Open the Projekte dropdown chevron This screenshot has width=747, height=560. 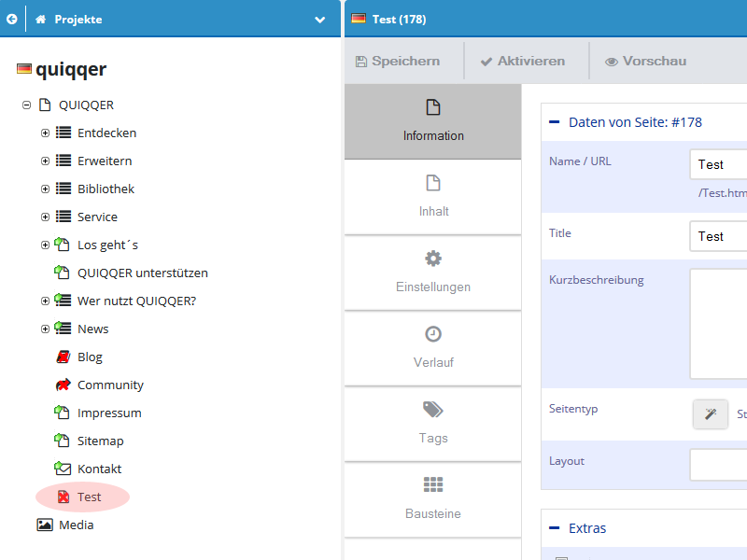320,20
